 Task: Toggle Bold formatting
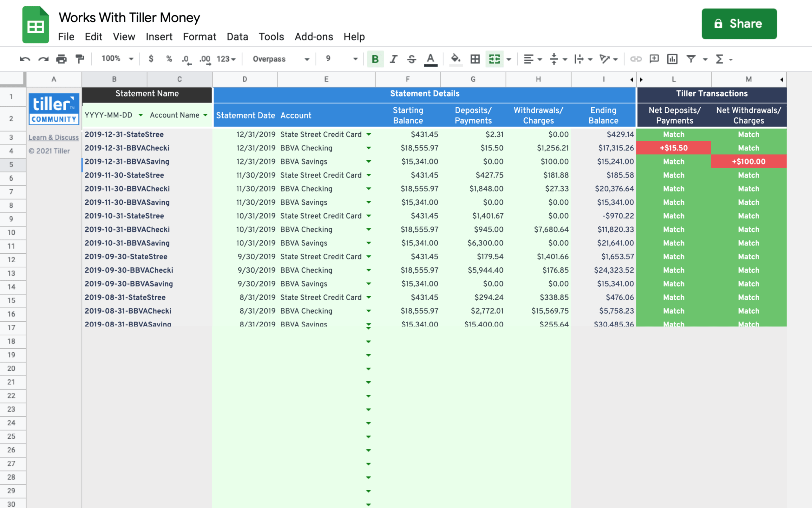click(375, 59)
